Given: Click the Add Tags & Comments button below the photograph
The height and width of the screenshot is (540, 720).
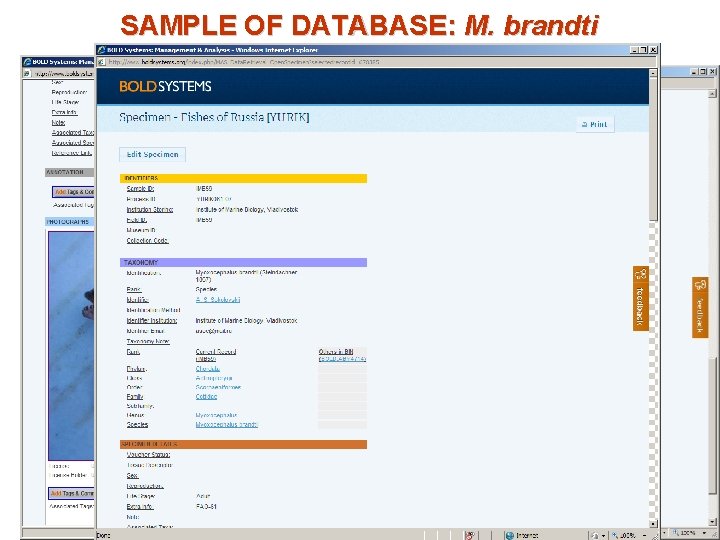Looking at the screenshot, I should [72, 494].
